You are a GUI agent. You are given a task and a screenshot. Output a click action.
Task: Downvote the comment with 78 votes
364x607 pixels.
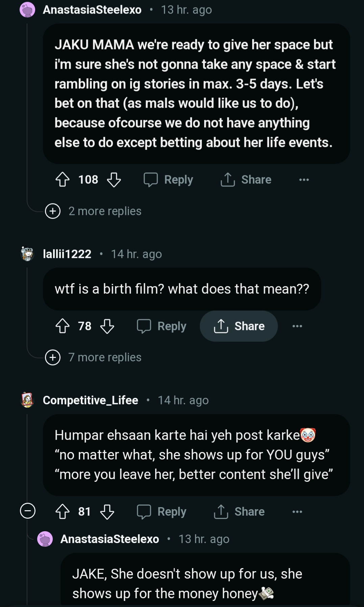click(107, 326)
